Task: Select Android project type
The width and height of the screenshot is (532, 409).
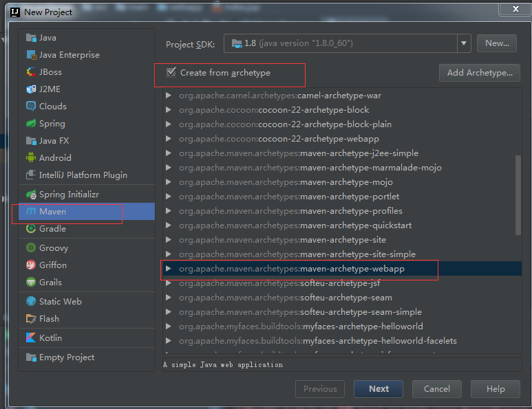Action: point(87,157)
